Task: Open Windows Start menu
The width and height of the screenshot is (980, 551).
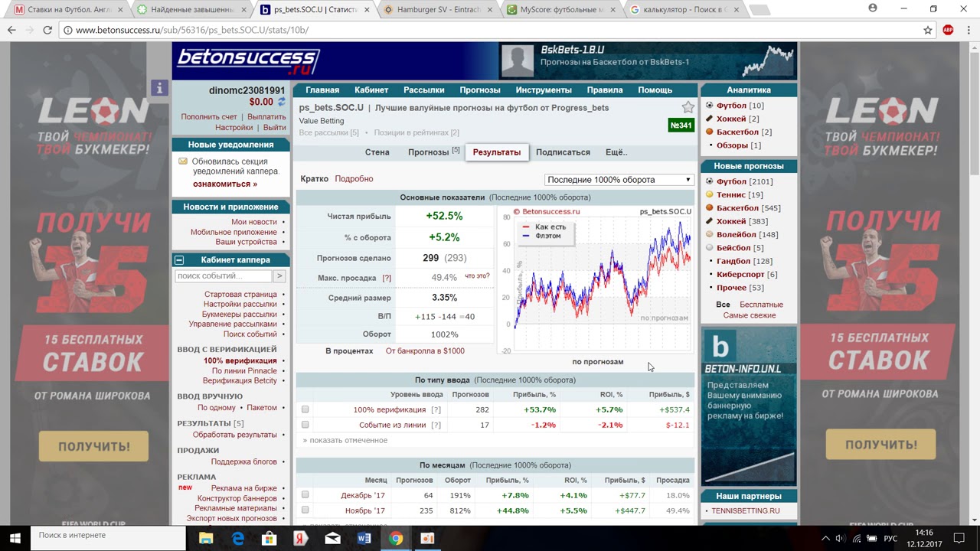Action: tap(15, 538)
